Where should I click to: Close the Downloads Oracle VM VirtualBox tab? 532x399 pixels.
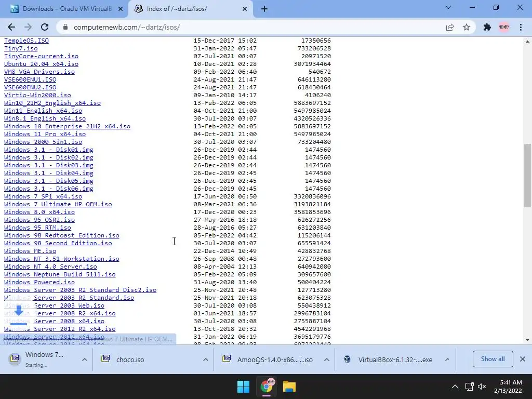tap(121, 9)
